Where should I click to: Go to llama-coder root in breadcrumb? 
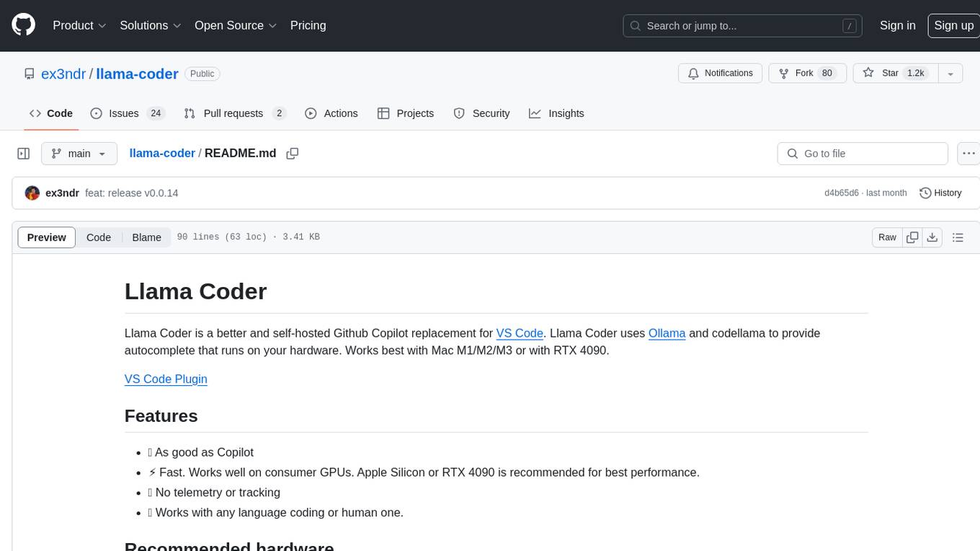coord(162,153)
